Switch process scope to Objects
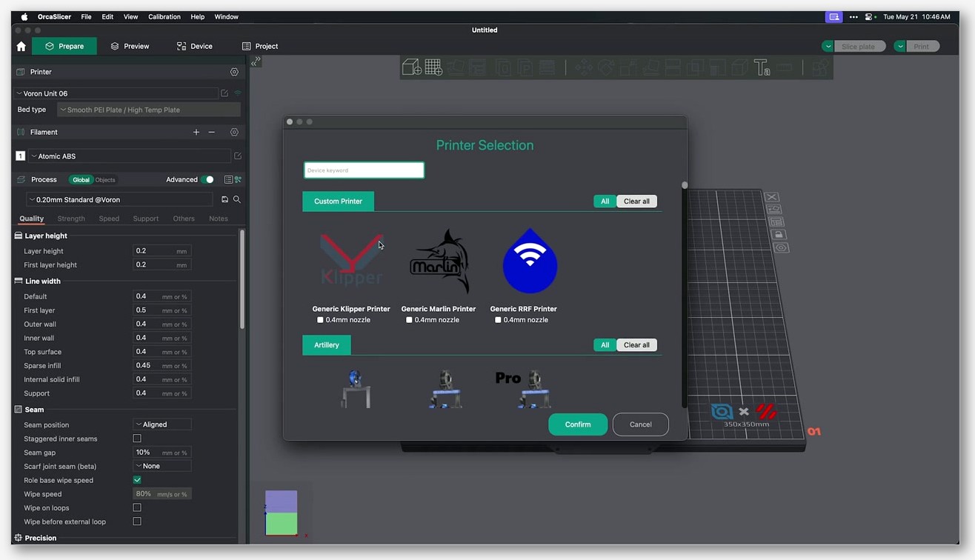Screen dimensions: 975x560 pos(105,179)
